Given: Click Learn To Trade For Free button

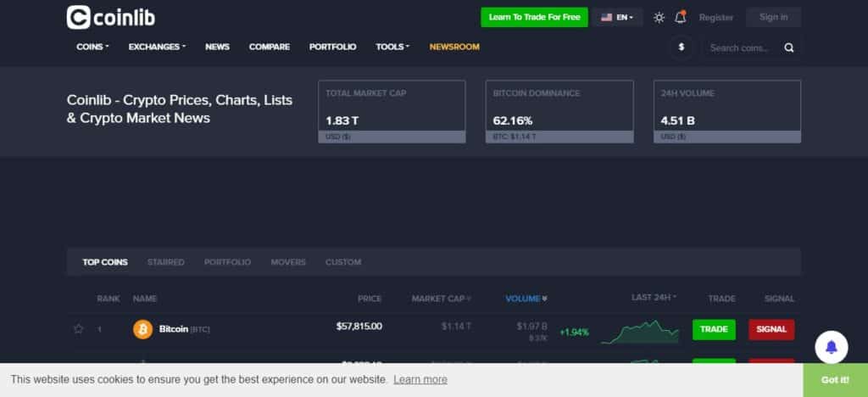Looking at the screenshot, I should click(x=534, y=17).
